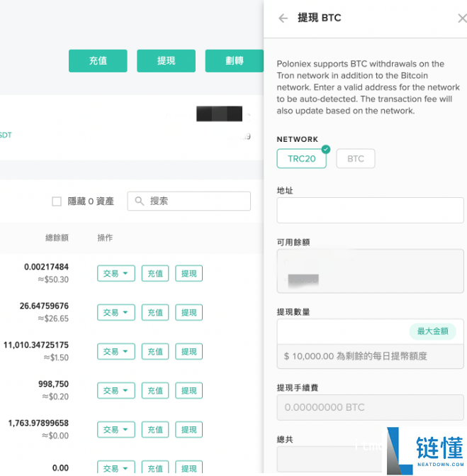Select the TRC20 network option
The width and height of the screenshot is (467, 476).
click(301, 158)
